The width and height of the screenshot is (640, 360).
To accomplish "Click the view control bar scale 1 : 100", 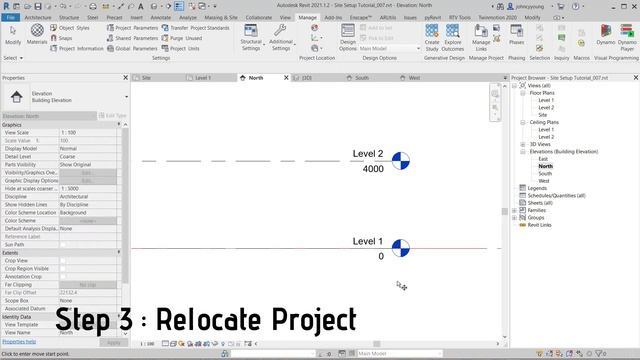I will (x=147, y=344).
